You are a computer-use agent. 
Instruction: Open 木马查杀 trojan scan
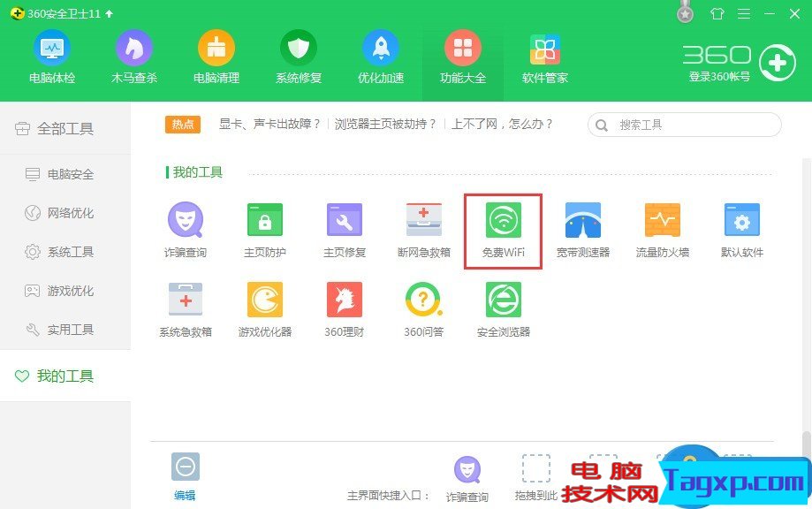tap(133, 57)
